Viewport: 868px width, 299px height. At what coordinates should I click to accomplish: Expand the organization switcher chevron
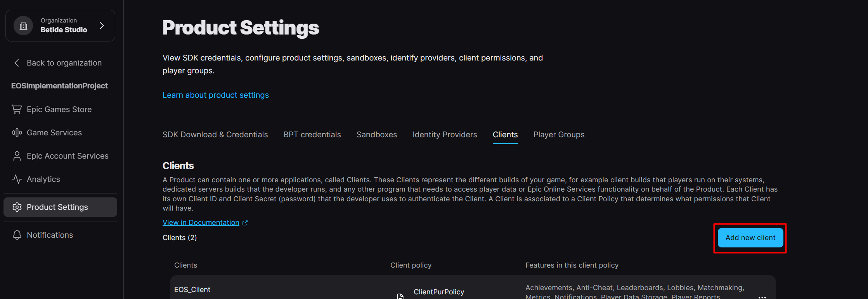[x=102, y=26]
